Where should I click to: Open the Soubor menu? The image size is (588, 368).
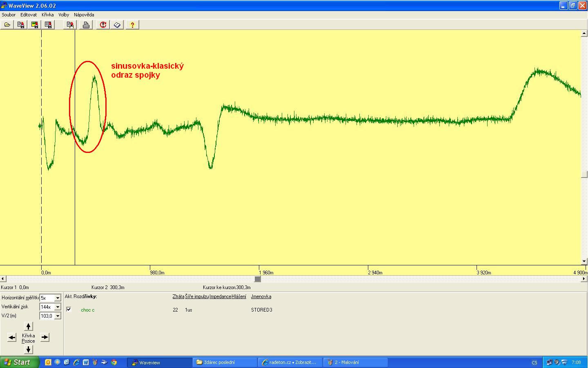tap(9, 15)
